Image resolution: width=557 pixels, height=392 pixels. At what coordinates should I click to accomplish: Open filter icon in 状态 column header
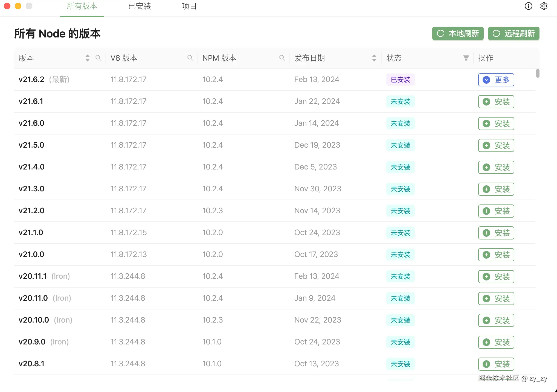pos(466,58)
